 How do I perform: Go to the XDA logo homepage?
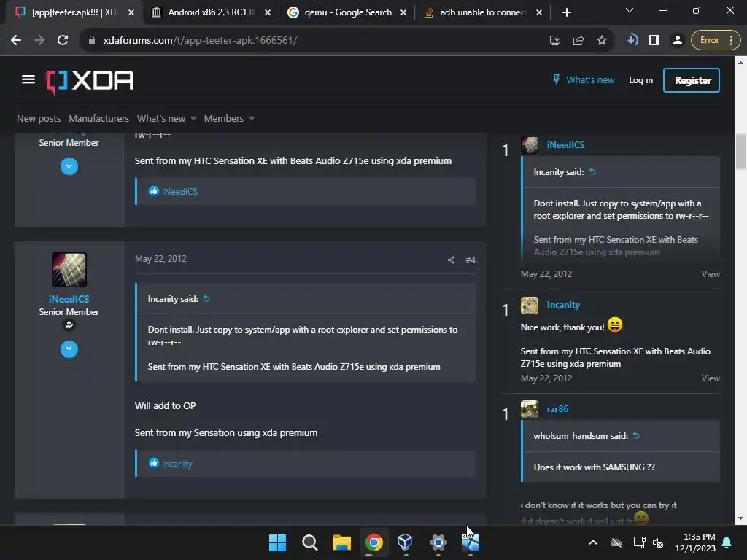(90, 81)
